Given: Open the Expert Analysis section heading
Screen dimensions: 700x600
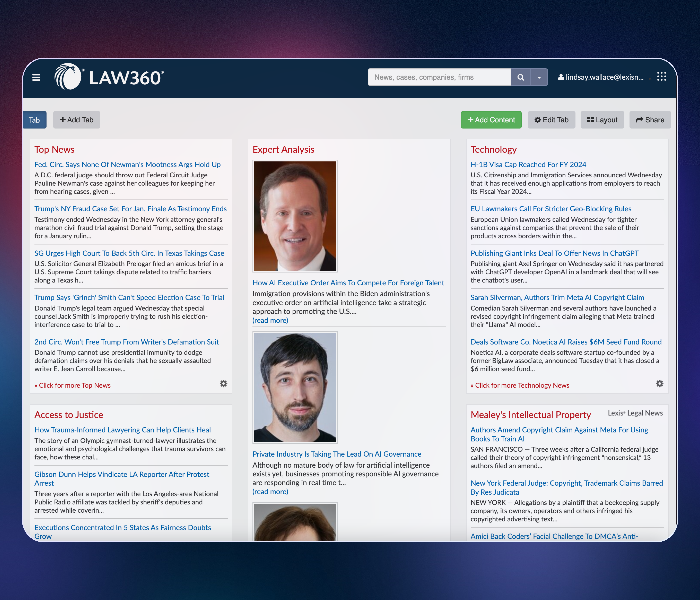Looking at the screenshot, I should tap(283, 149).
